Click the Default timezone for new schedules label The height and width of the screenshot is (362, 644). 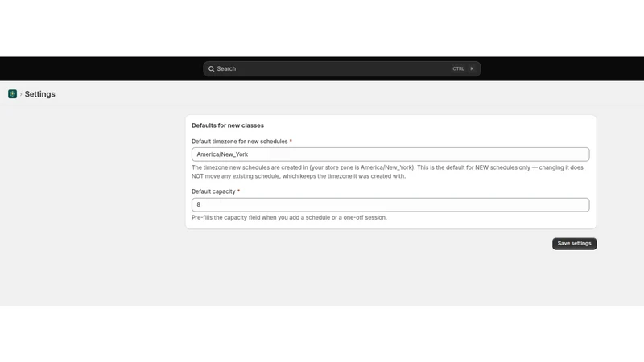coord(239,142)
